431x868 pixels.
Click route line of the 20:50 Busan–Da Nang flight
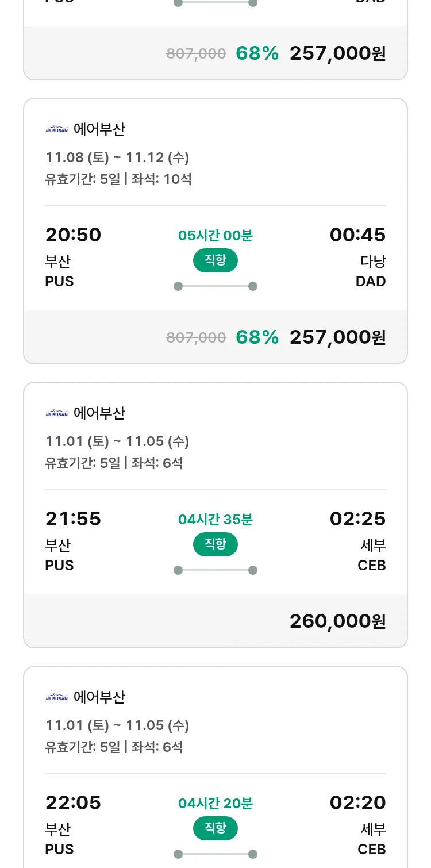215,286
